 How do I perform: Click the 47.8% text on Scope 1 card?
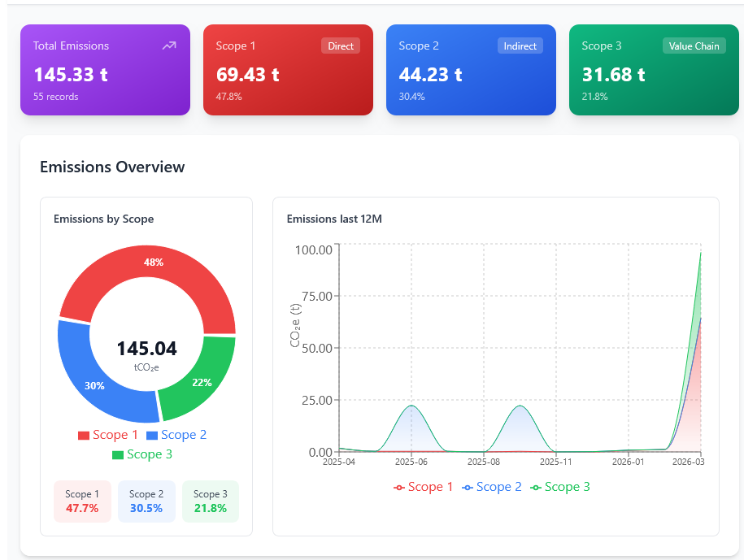click(x=228, y=97)
